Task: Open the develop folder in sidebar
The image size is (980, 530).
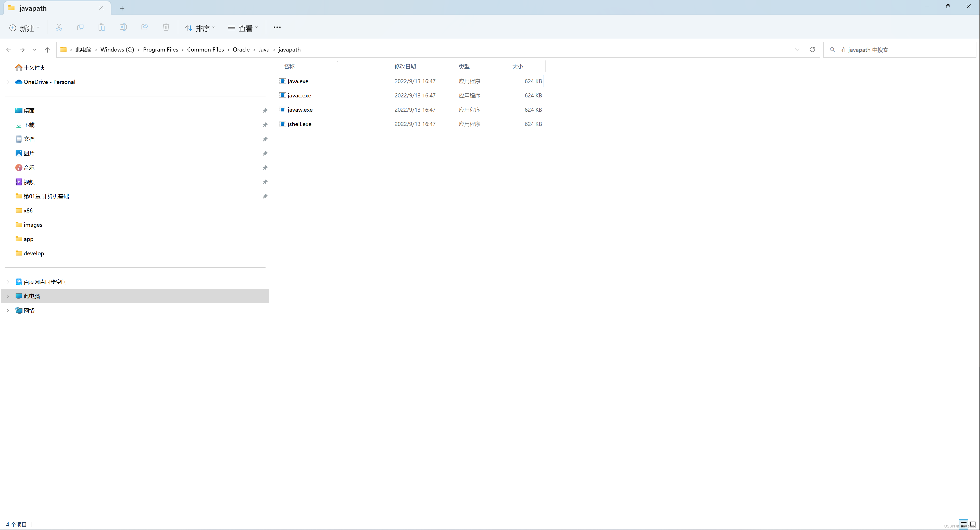Action: pos(33,254)
